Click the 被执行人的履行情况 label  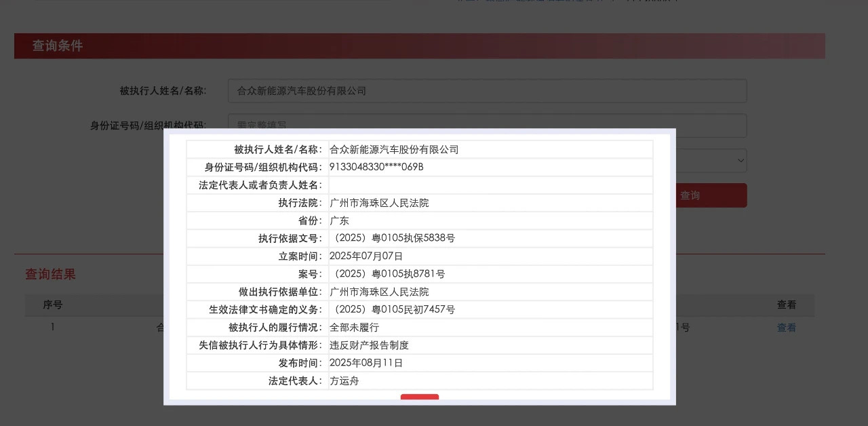click(275, 327)
